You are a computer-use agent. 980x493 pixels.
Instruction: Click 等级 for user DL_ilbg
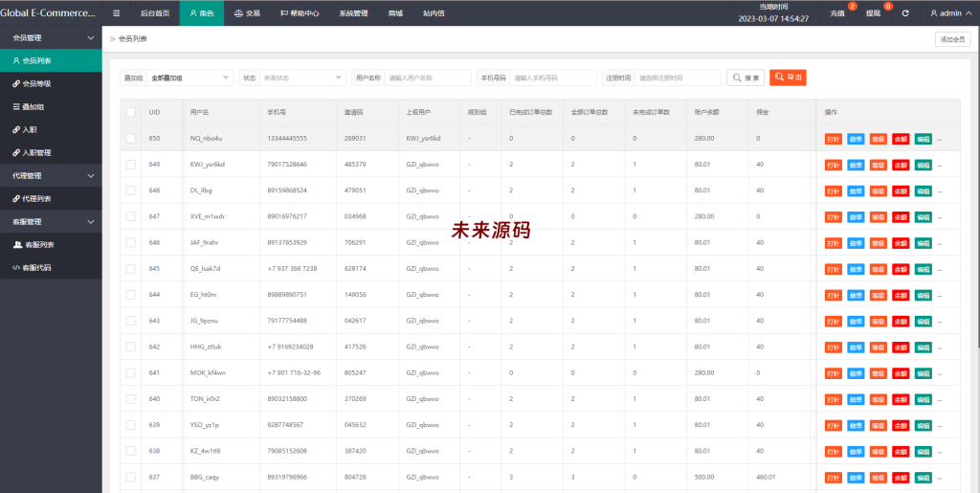pyautogui.click(x=879, y=190)
